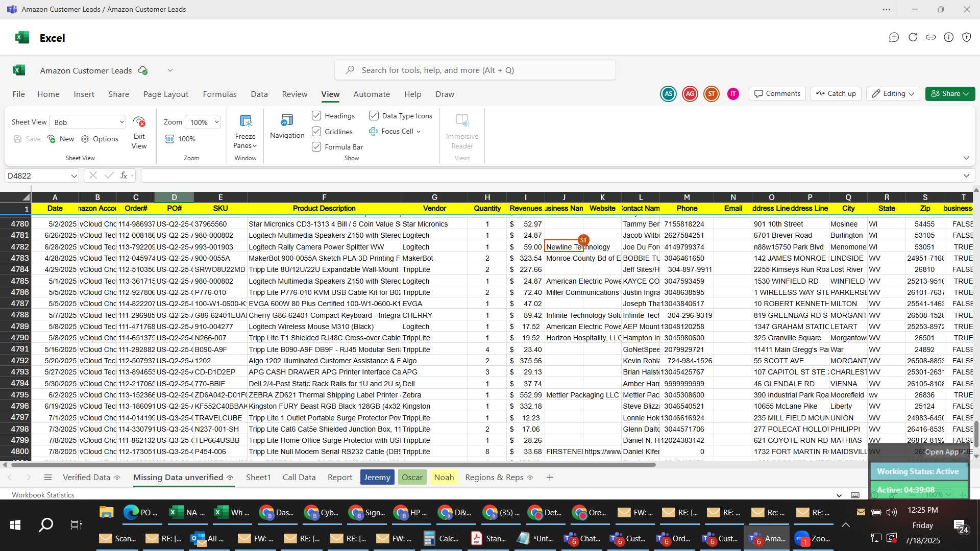Viewport: 980px width, 551px height.
Task: Click the more options ellipsis in title bar
Action: click(x=887, y=9)
